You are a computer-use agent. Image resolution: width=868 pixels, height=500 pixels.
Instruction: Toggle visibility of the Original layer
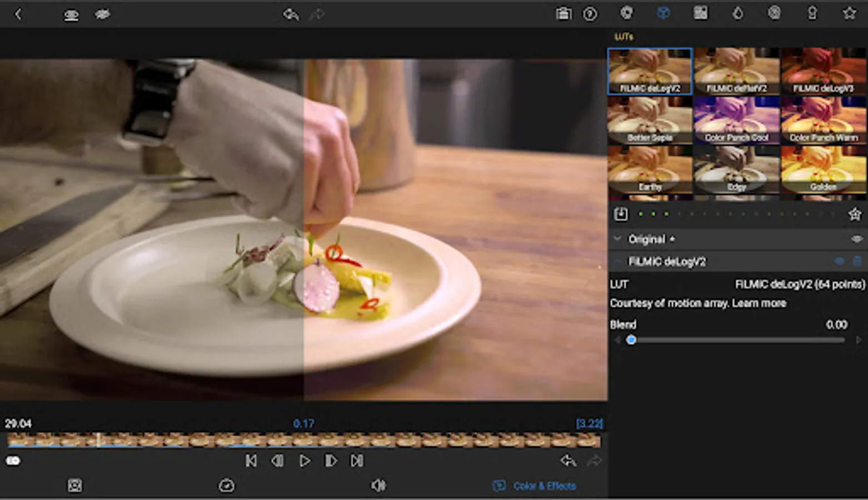coord(856,239)
